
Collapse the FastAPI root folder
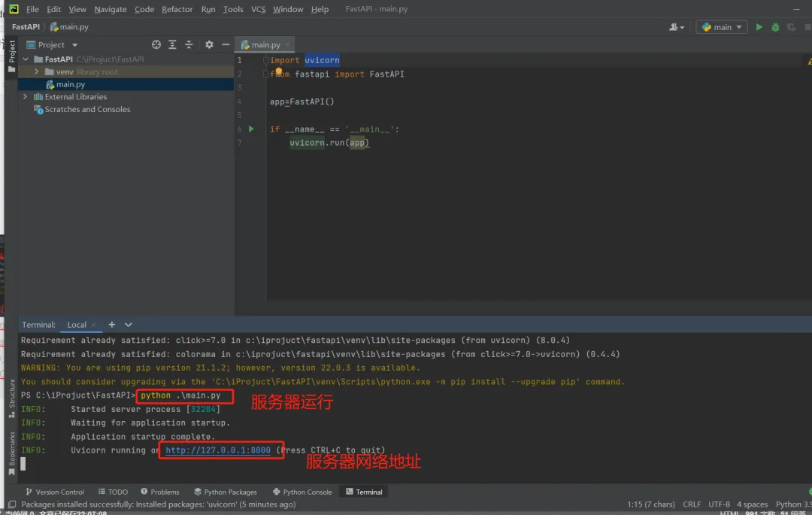tap(26, 59)
